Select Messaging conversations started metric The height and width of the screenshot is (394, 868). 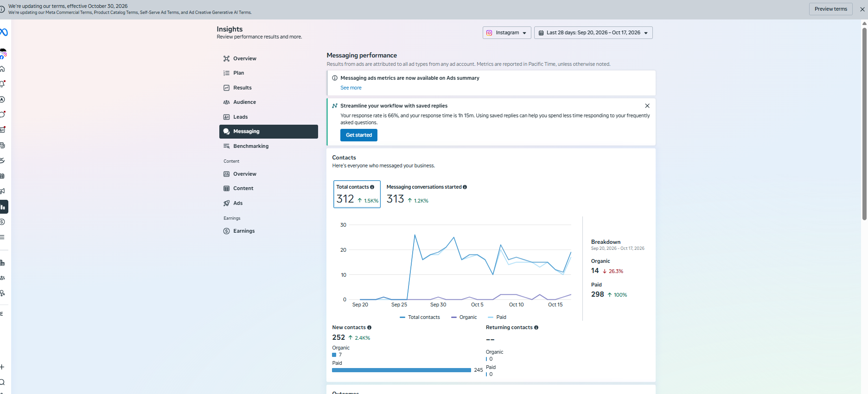pos(427,194)
